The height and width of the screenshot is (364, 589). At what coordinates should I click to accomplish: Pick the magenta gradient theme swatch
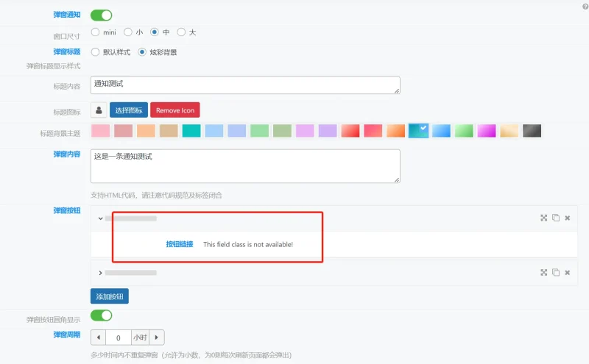(x=487, y=131)
